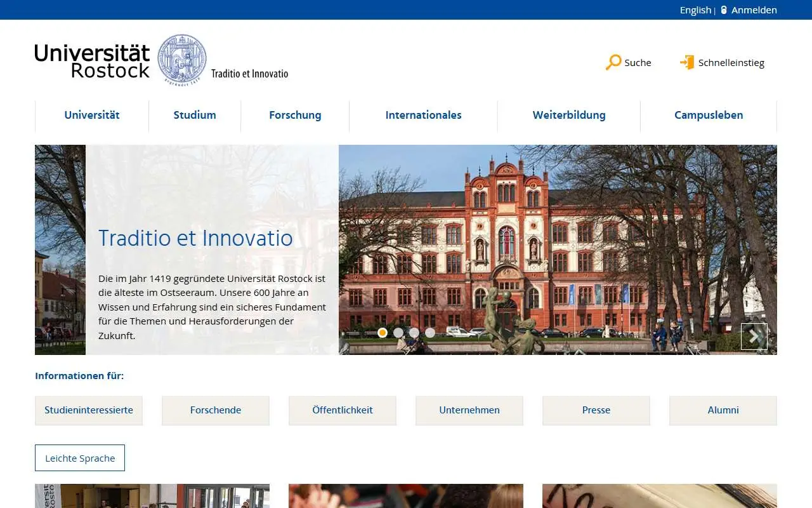Viewport: 812px width, 508px height.
Task: Click the Traditio et Innovatio motto beside seal
Action: (249, 74)
